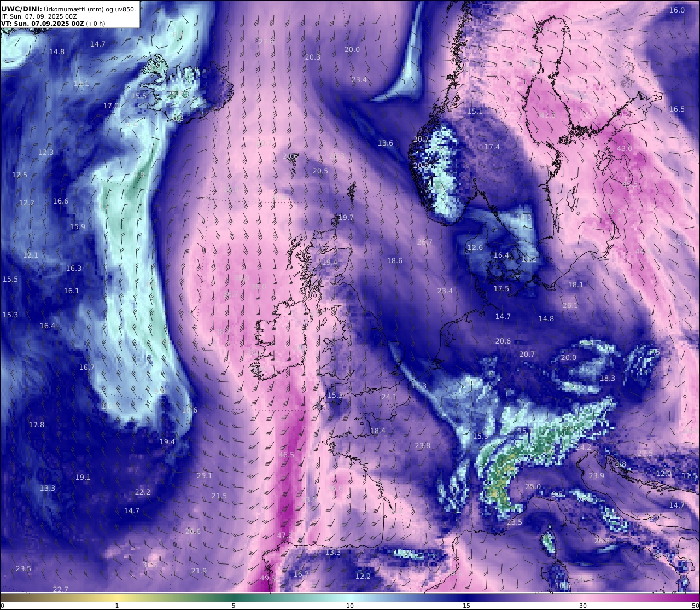This screenshot has height=610, width=700.
Task: Click the map value 24.1
Action: click(x=389, y=397)
